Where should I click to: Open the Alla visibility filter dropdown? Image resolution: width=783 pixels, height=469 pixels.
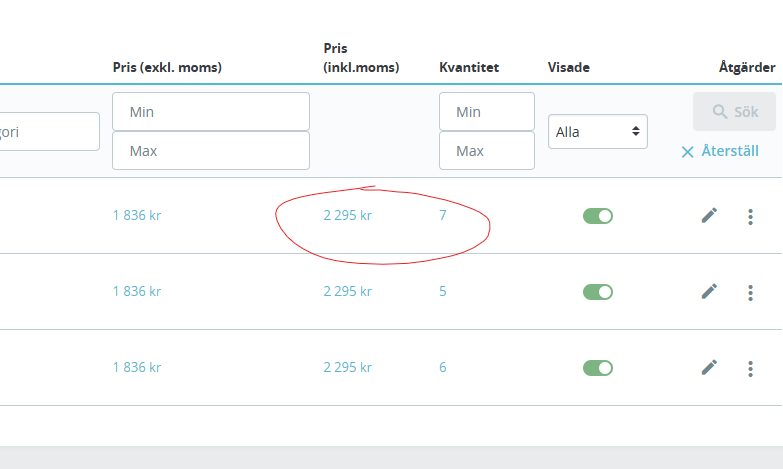tap(598, 131)
